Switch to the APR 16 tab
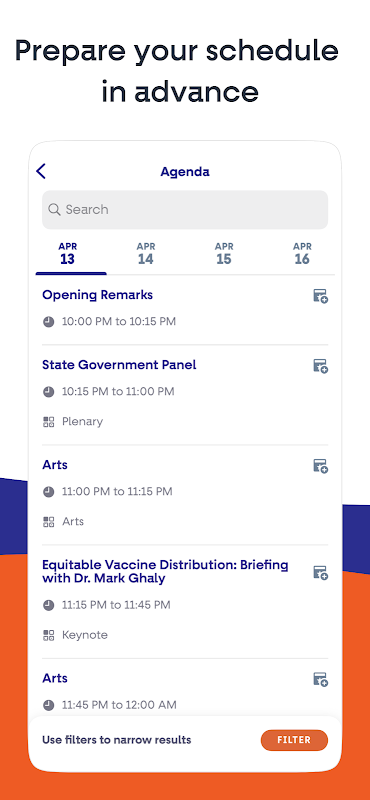The width and height of the screenshot is (370, 800). point(302,254)
